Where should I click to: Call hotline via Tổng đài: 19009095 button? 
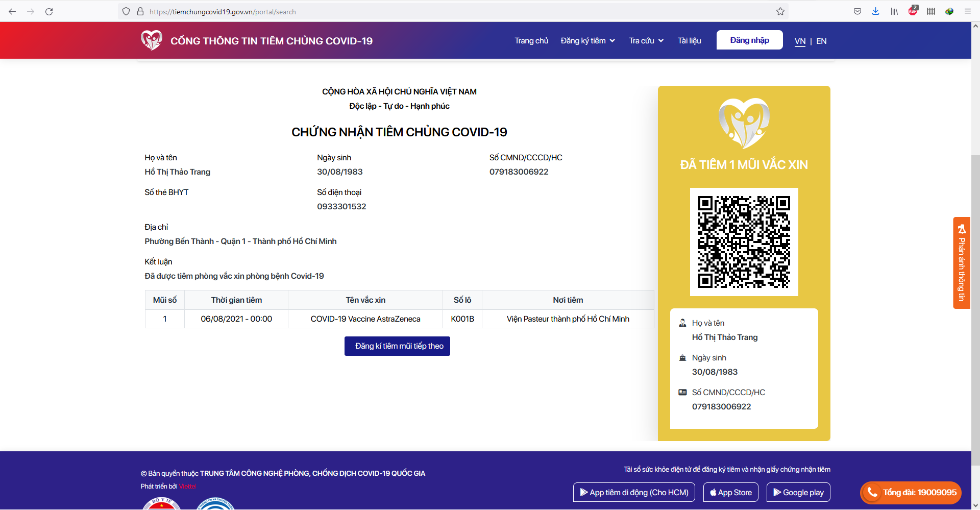click(911, 492)
